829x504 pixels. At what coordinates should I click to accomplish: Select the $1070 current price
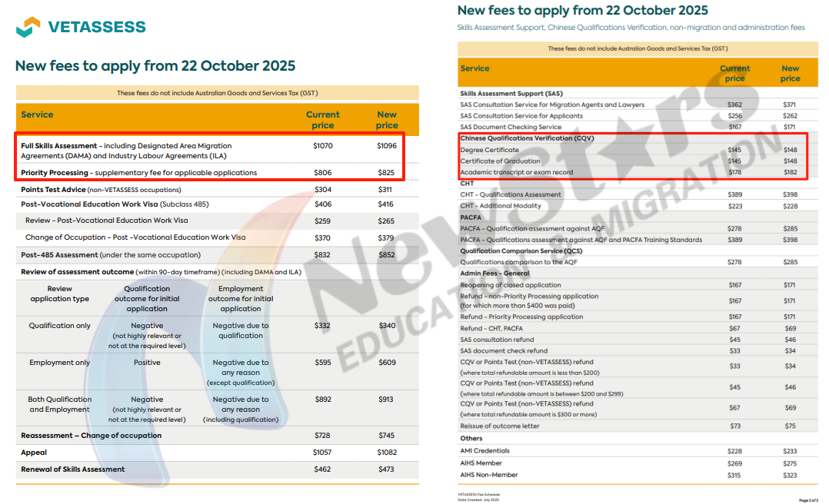pyautogui.click(x=322, y=146)
